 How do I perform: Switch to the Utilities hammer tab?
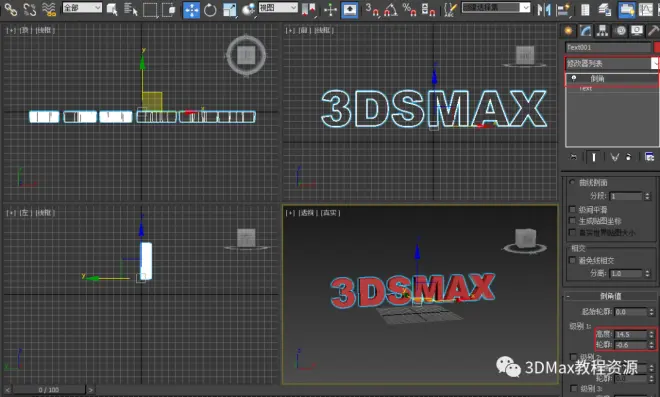653,30
